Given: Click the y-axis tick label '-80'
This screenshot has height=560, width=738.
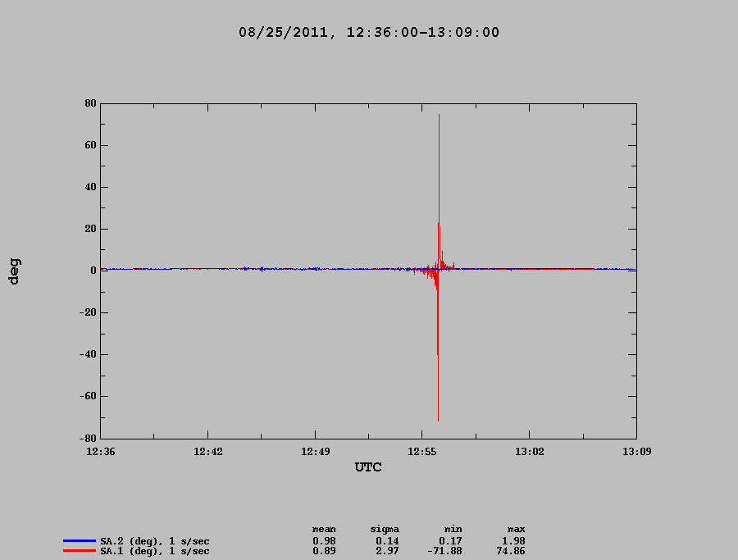Looking at the screenshot, I should pyautogui.click(x=88, y=438).
